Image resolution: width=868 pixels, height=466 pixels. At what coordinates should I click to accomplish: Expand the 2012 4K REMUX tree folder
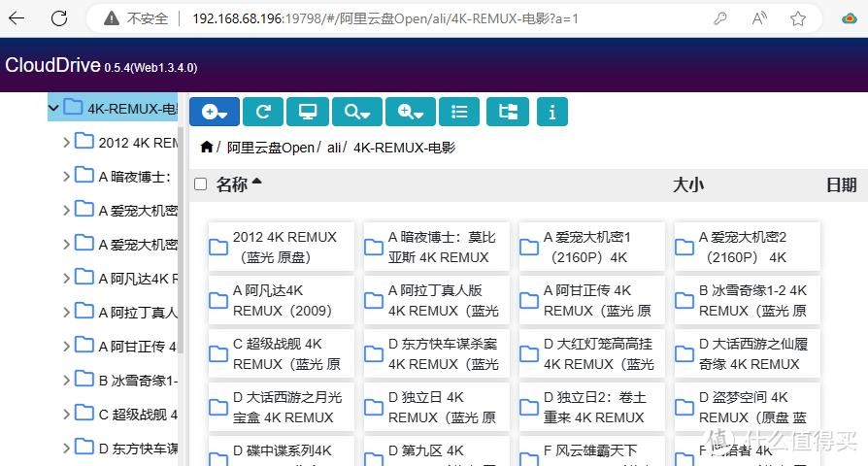[x=66, y=143]
